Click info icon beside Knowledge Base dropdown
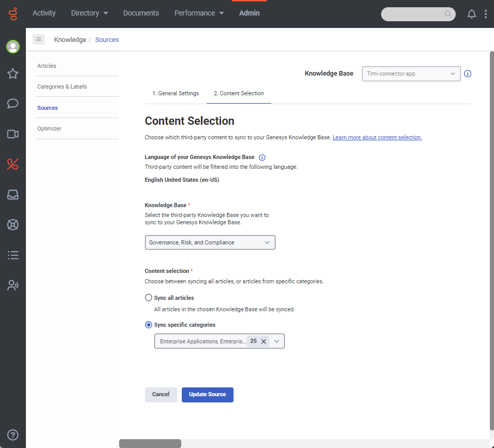Screen dimensions: 494x448 pyautogui.click(x=468, y=74)
